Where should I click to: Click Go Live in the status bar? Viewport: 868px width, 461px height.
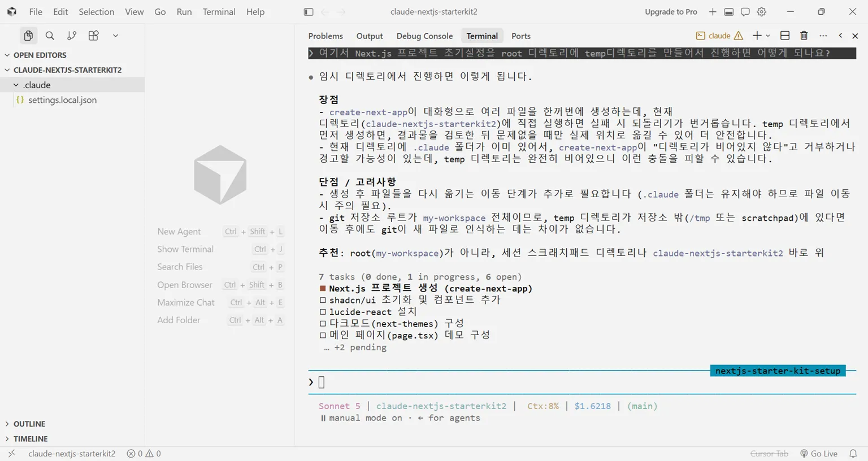click(818, 454)
